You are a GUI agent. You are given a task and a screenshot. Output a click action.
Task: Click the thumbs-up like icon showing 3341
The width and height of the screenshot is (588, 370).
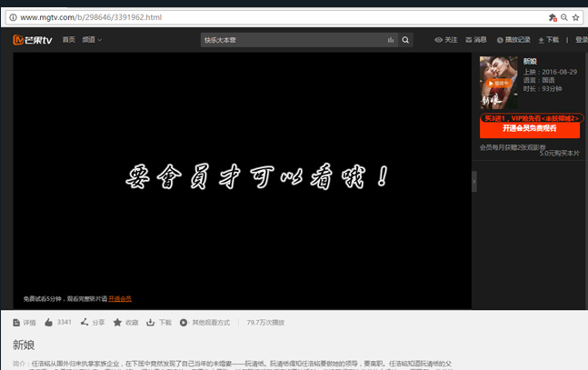coord(48,323)
